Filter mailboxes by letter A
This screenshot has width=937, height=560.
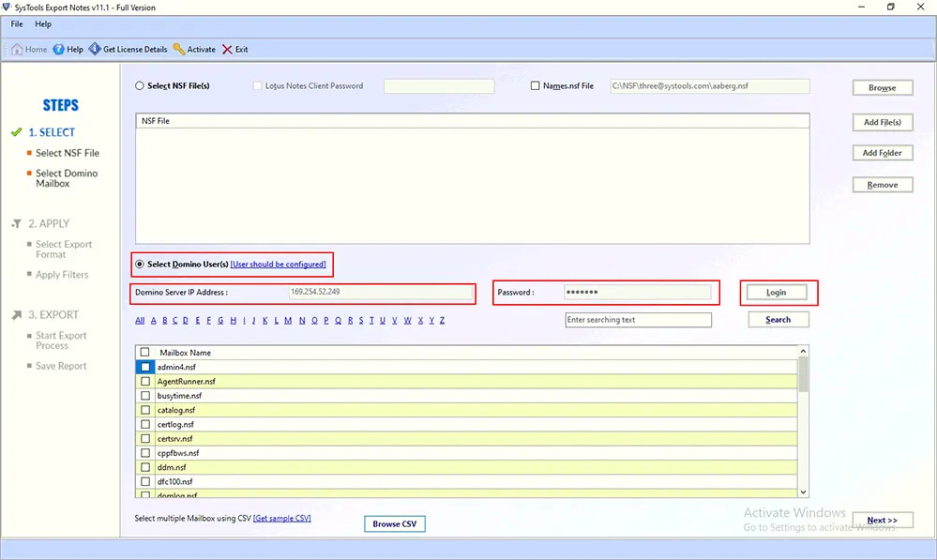point(154,321)
